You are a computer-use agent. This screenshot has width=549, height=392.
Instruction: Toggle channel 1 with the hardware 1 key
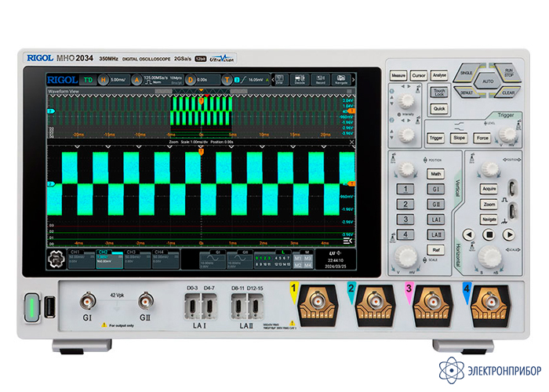pyautogui.click(x=405, y=189)
